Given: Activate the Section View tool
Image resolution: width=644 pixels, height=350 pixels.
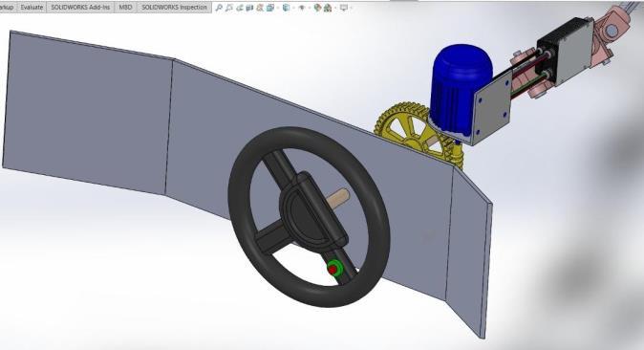Looking at the screenshot, I should 249,8.
